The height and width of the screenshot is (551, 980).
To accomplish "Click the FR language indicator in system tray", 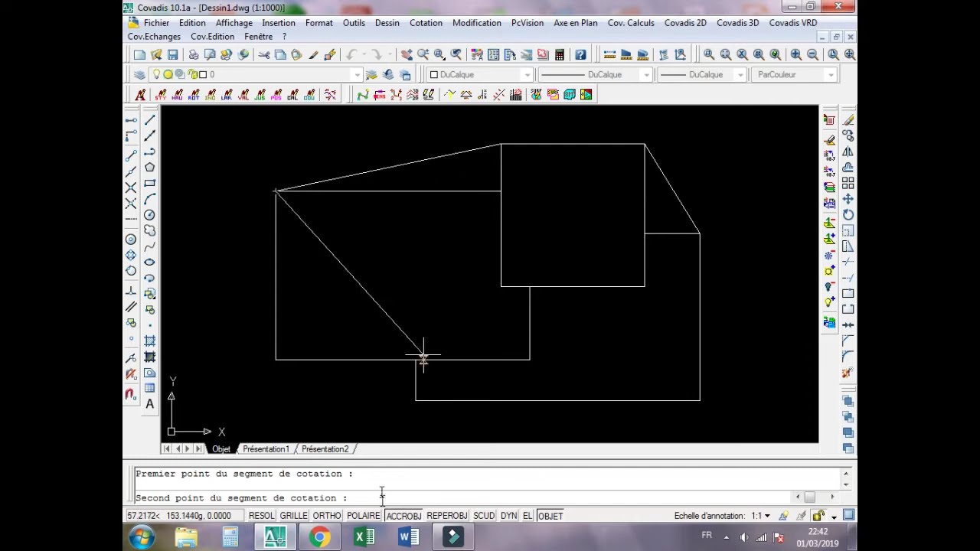I will (x=707, y=536).
